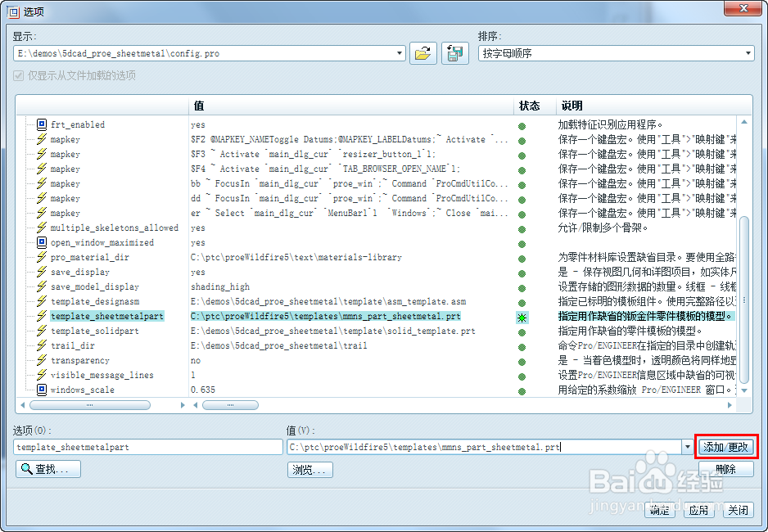Click the 关闭 button
Image resolution: width=768 pixels, height=532 pixels.
click(x=739, y=511)
